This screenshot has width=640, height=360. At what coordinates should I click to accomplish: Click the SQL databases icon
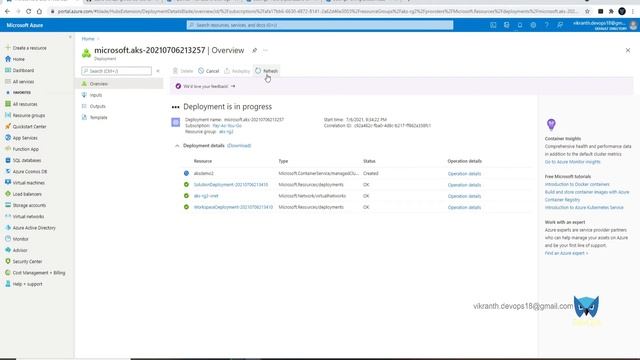coord(8,160)
